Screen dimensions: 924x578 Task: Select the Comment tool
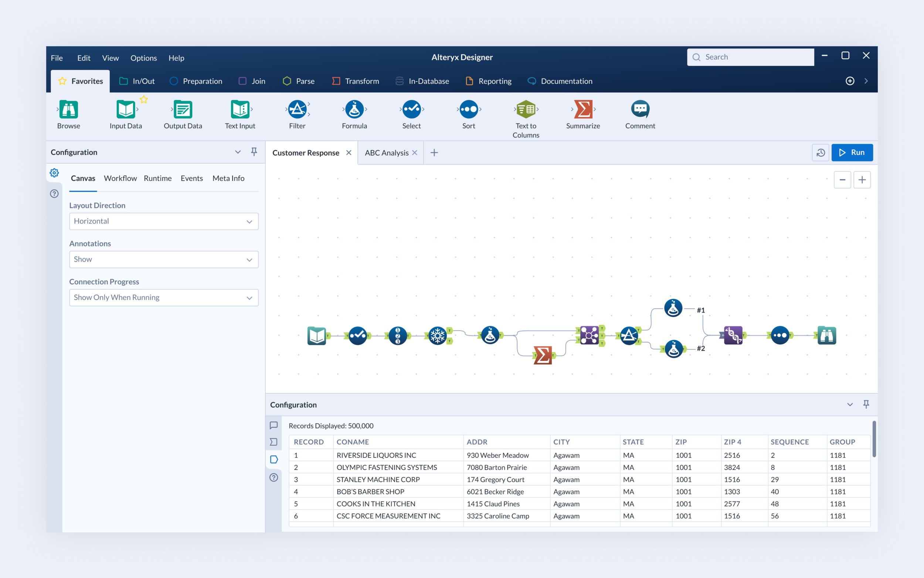(640, 114)
